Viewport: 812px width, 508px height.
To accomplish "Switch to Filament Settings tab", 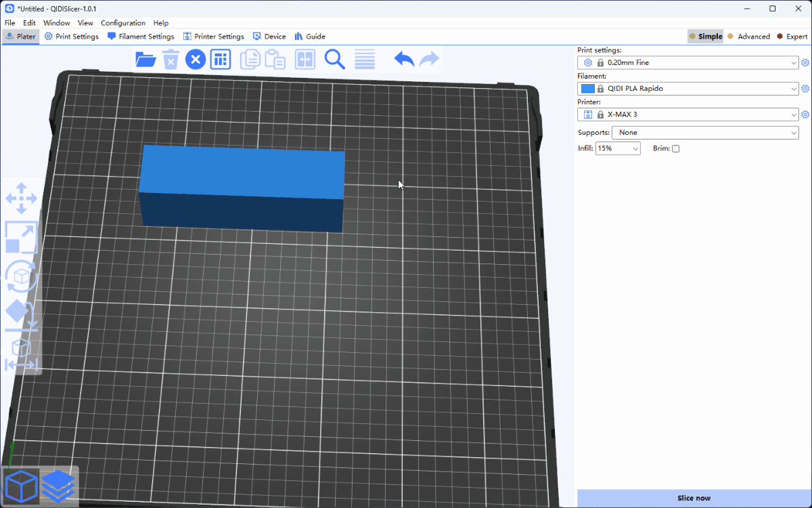I will (141, 37).
